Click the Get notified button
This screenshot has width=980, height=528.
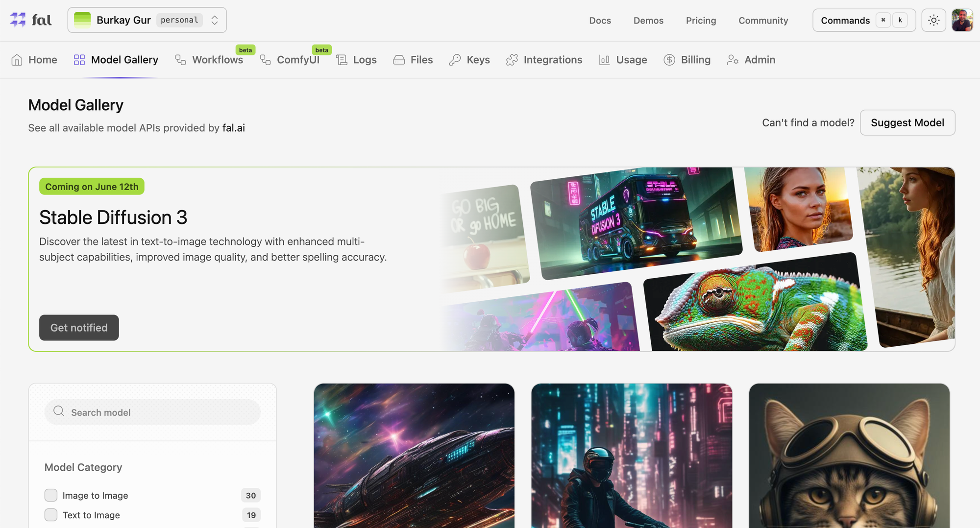click(x=79, y=328)
